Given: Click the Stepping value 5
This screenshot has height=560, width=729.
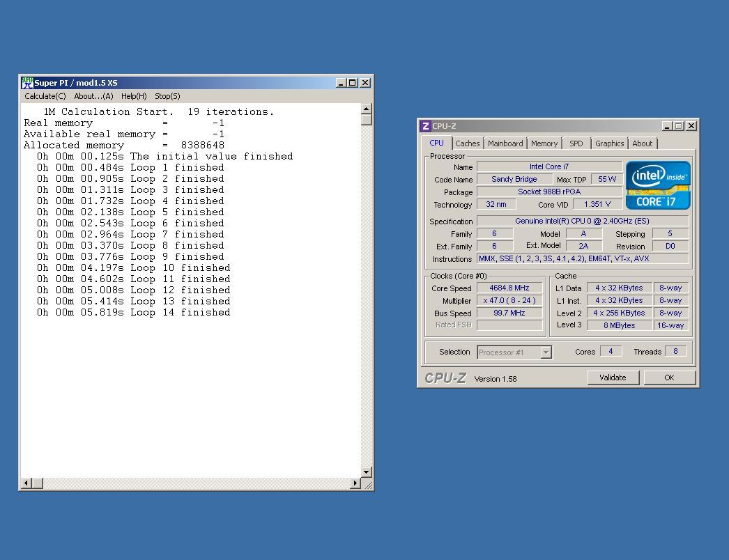Looking at the screenshot, I should [670, 233].
